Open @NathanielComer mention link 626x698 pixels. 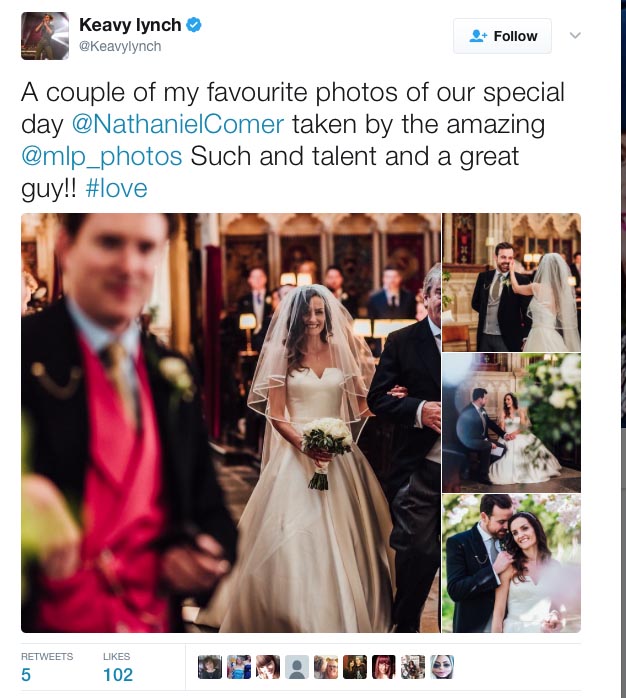point(178,124)
